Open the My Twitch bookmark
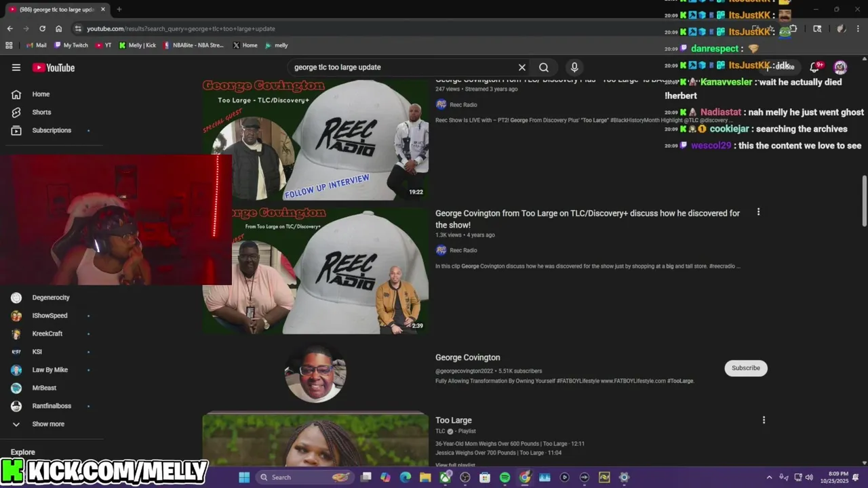 point(71,45)
